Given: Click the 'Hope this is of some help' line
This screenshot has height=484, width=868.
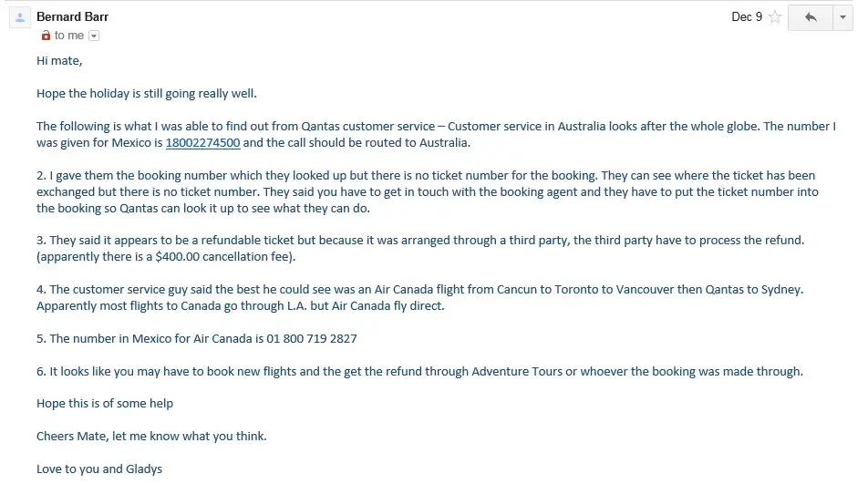Looking at the screenshot, I should point(105,404).
